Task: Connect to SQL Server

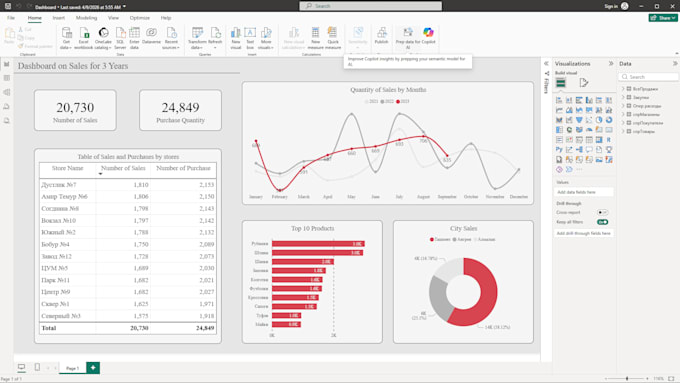Action: [120, 38]
